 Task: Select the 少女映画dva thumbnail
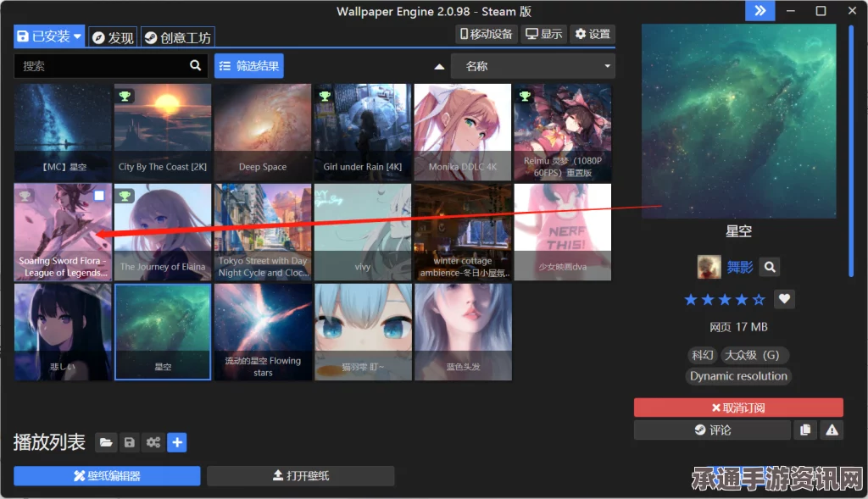[563, 232]
